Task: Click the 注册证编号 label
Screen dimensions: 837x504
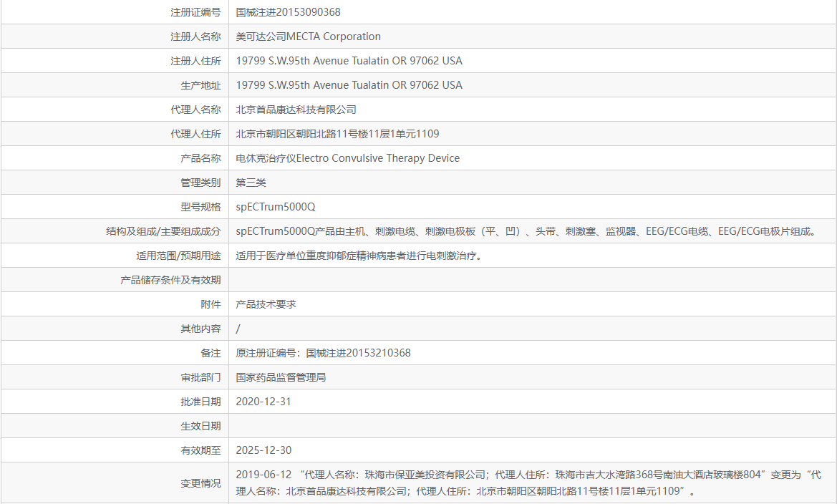Action: 195,12
